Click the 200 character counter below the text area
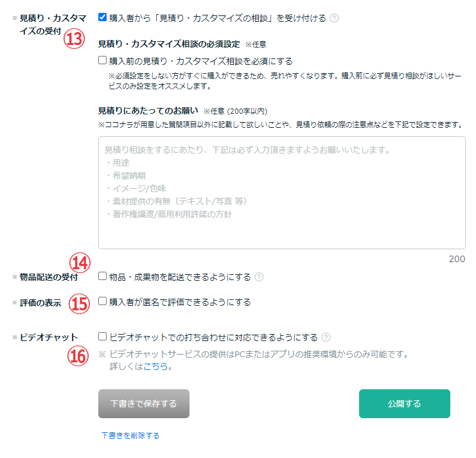Screen dimensions: 476x458 point(457,260)
